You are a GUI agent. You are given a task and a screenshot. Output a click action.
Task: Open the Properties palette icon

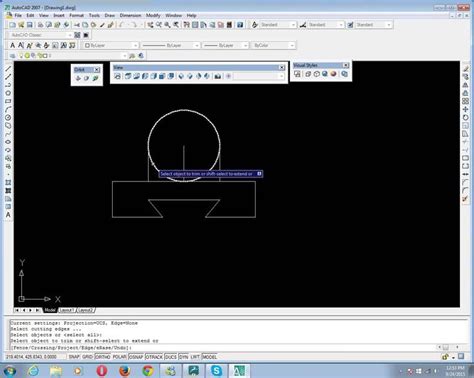187,25
